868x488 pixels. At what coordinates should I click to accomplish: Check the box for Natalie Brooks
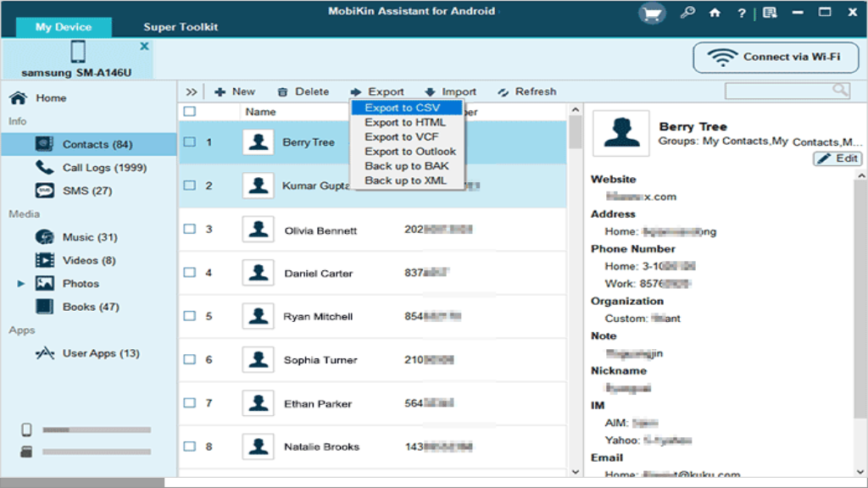[x=190, y=446]
